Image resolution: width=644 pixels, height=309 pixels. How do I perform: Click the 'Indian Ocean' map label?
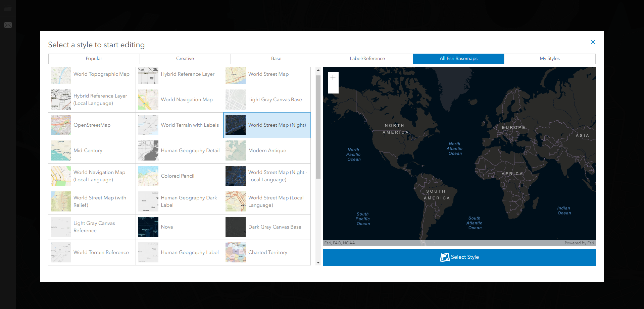tap(564, 210)
